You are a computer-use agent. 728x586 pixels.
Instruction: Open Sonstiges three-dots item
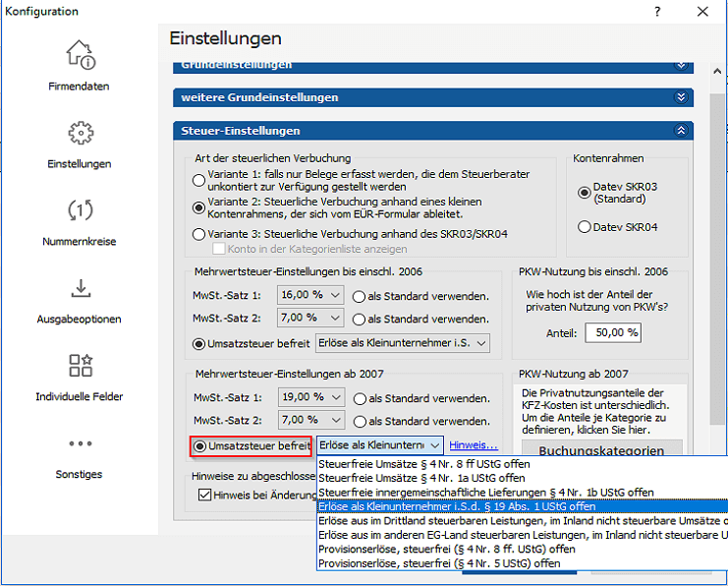coord(79,453)
